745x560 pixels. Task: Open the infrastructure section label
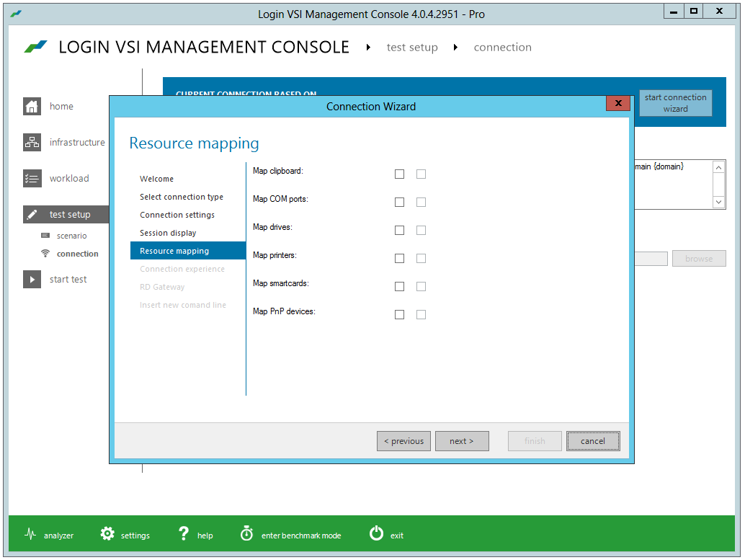tap(77, 142)
